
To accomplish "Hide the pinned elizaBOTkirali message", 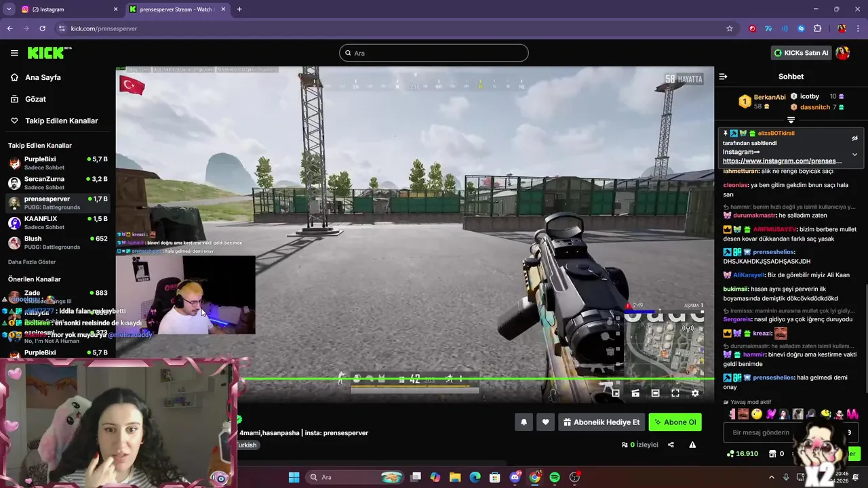I will 854,138.
